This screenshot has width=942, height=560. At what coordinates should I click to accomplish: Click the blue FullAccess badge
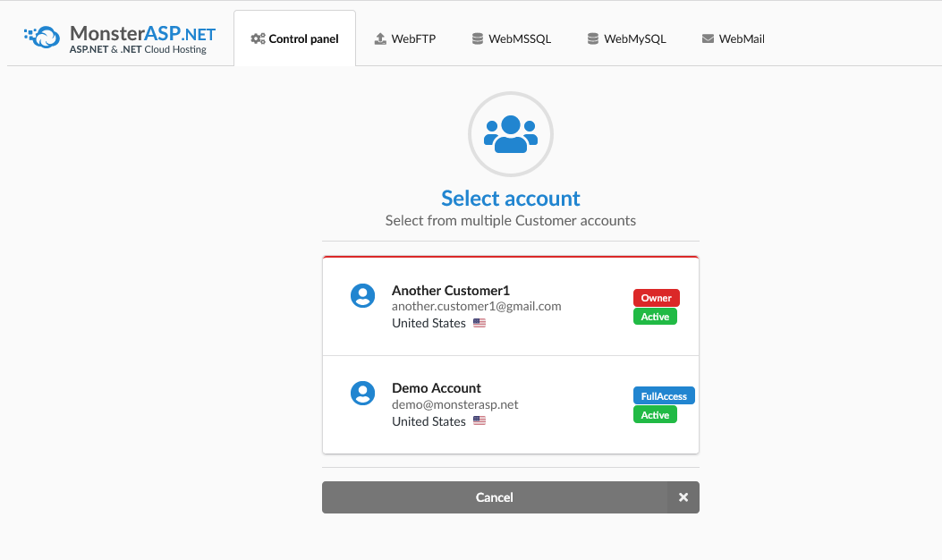(664, 396)
